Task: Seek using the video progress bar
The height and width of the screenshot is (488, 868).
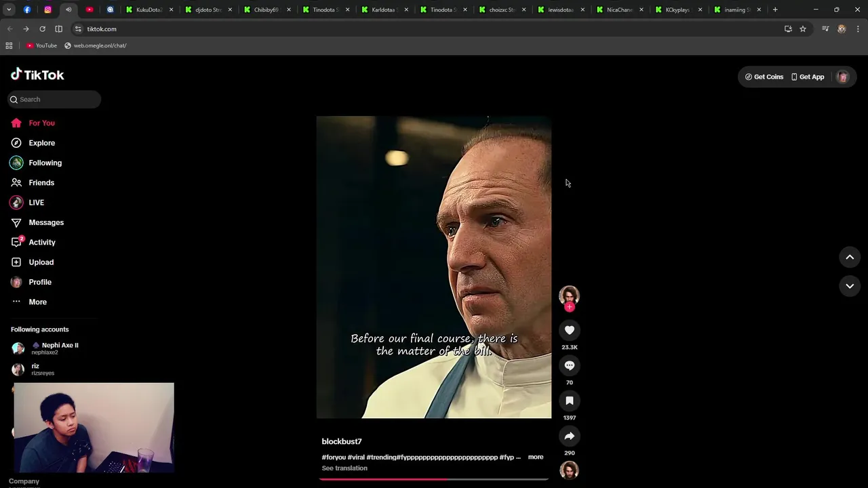Action: (x=434, y=479)
